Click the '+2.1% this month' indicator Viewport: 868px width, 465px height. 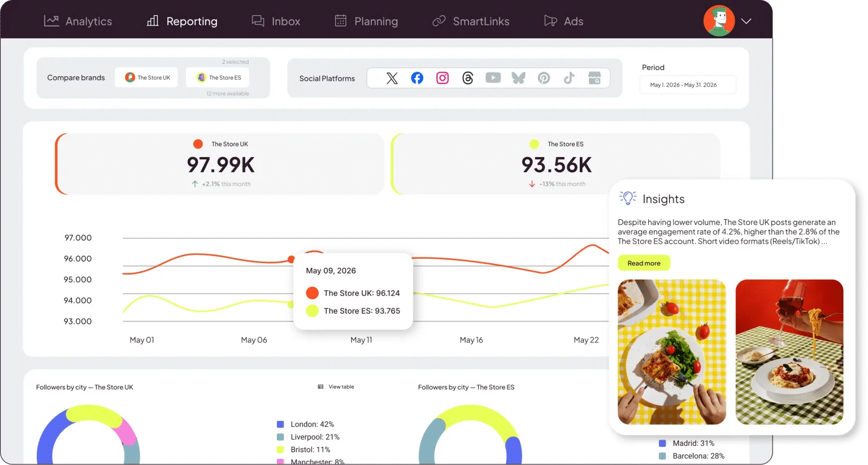pyautogui.click(x=221, y=184)
